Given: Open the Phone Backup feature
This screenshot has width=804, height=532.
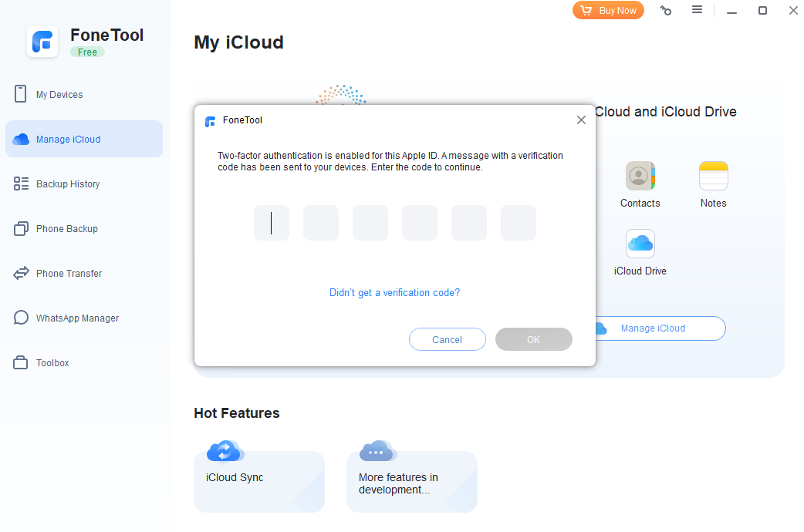Looking at the screenshot, I should click(67, 228).
